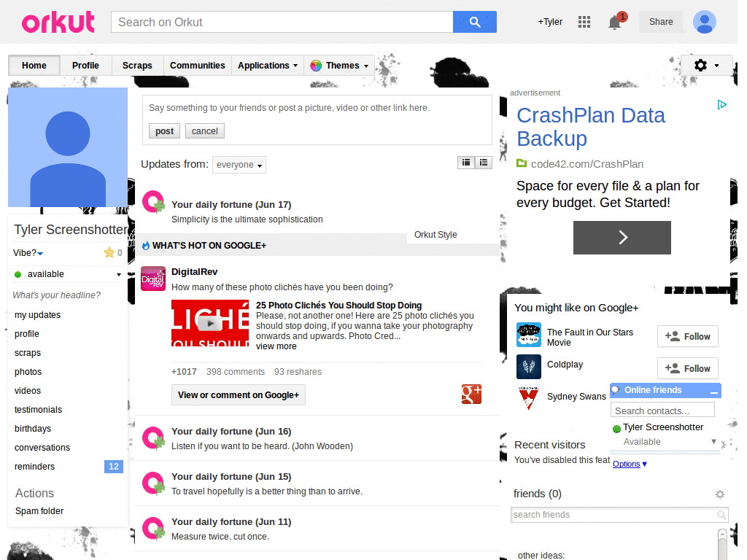Click the search friends magnifier icon
The width and height of the screenshot is (747, 560).
click(x=721, y=515)
